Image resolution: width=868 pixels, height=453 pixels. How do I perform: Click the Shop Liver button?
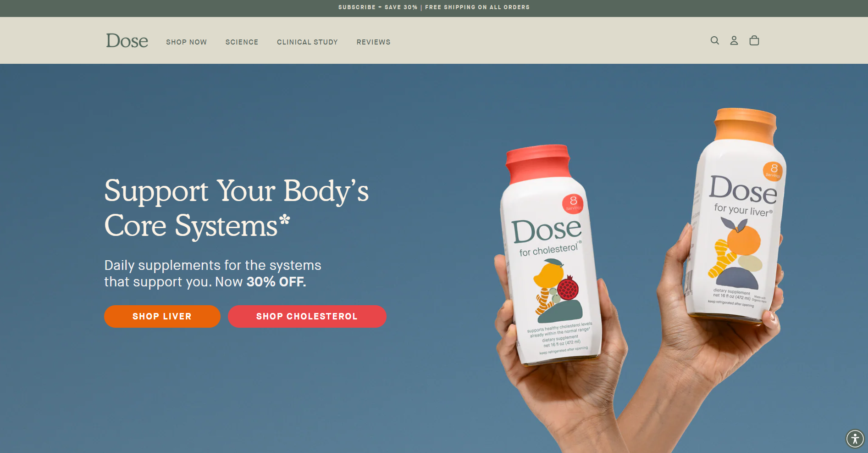(162, 316)
